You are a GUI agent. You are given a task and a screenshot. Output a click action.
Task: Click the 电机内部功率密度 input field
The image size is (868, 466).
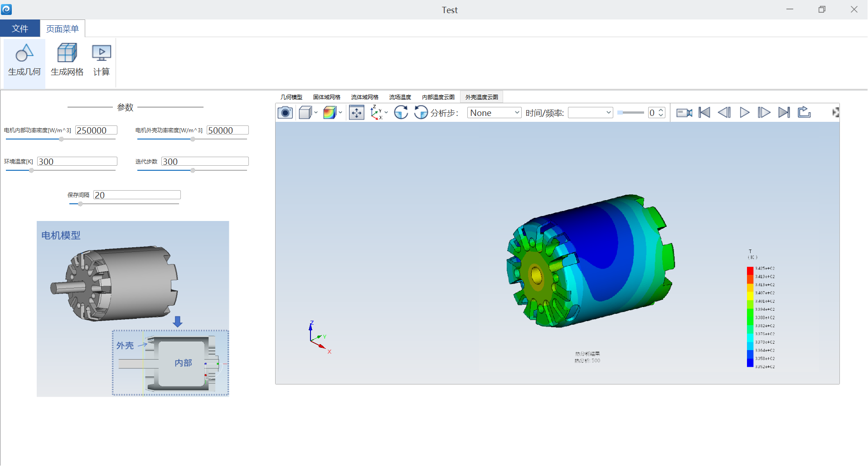(x=96, y=130)
